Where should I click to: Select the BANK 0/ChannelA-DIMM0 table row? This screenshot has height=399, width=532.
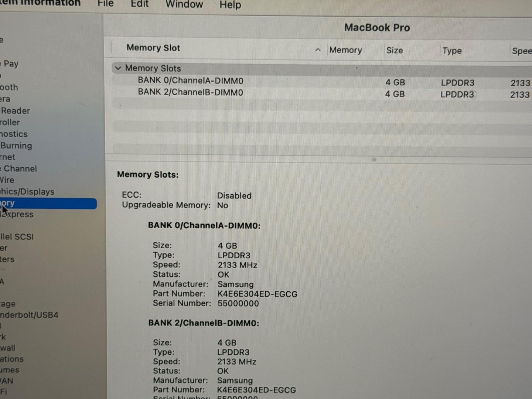pyautogui.click(x=322, y=81)
